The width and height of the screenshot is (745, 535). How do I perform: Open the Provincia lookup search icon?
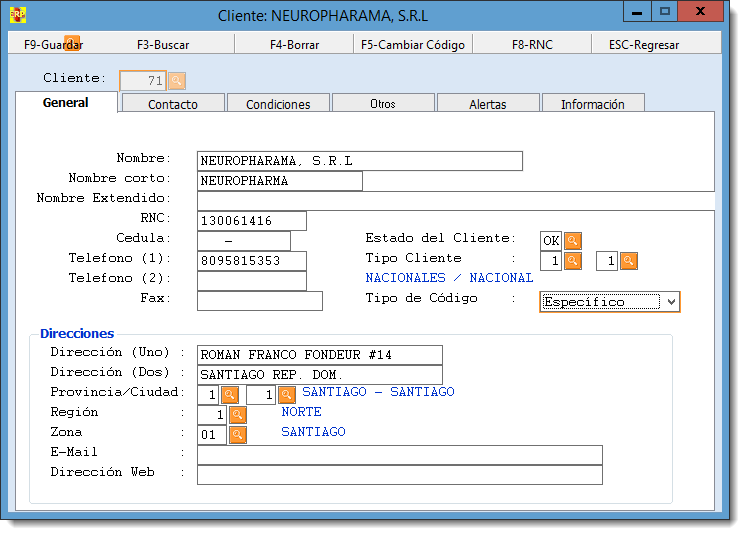click(x=229, y=395)
